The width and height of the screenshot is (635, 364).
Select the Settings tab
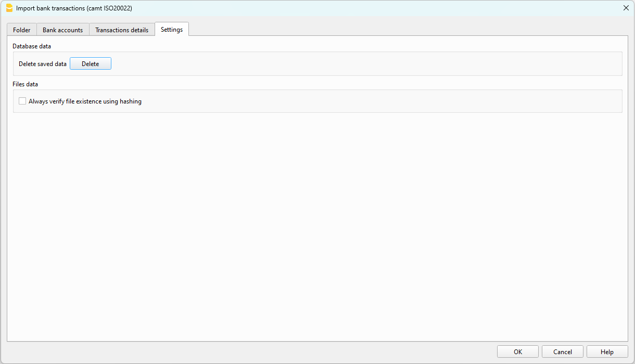[172, 29]
